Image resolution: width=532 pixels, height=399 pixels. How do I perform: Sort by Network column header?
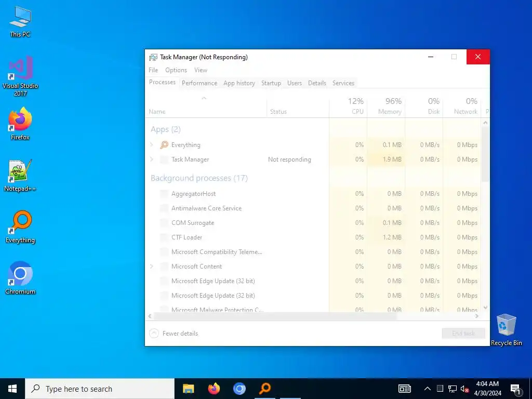[462, 106]
